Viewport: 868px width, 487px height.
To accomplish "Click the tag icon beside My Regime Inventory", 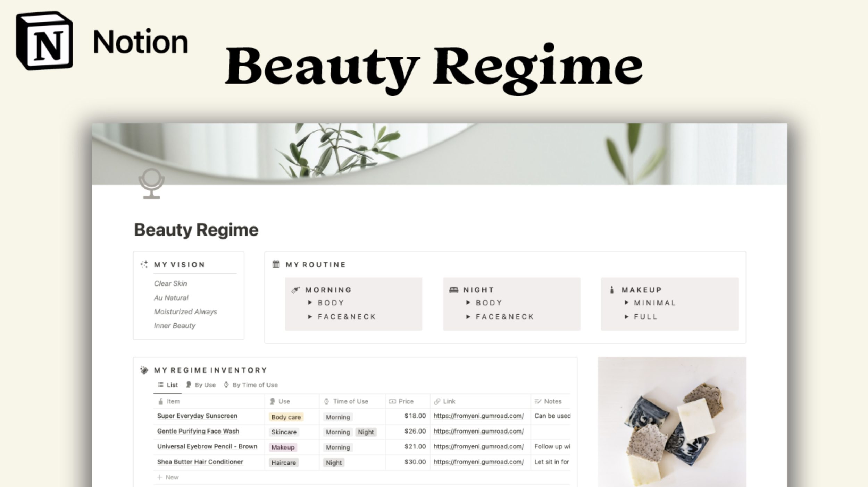I will (x=144, y=370).
